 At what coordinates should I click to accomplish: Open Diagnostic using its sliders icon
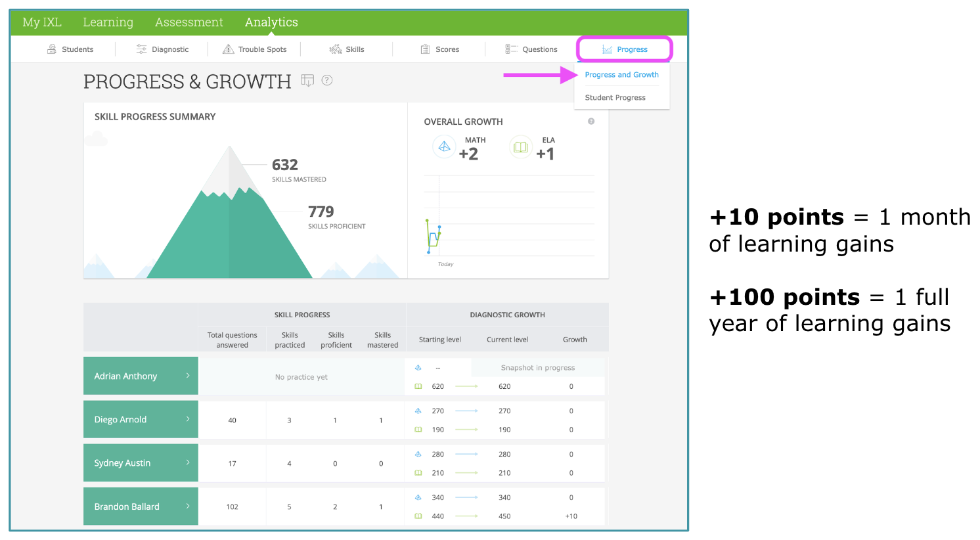[141, 49]
